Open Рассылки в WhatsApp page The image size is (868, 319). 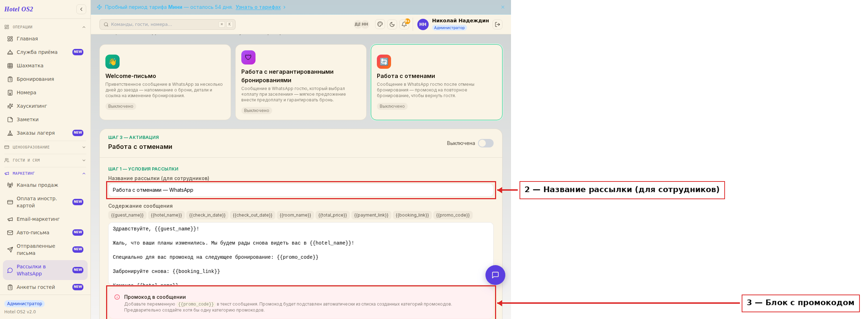45,270
